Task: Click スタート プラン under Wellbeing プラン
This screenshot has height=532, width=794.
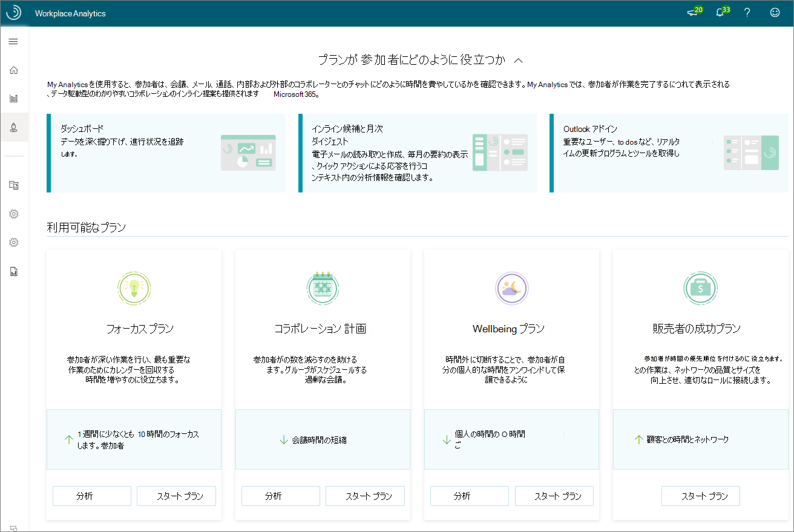Action: [554, 496]
